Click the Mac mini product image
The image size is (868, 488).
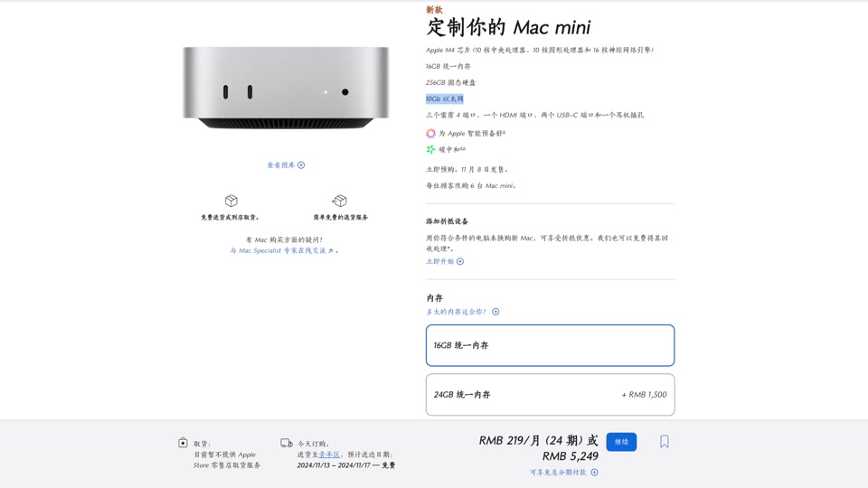(x=286, y=88)
